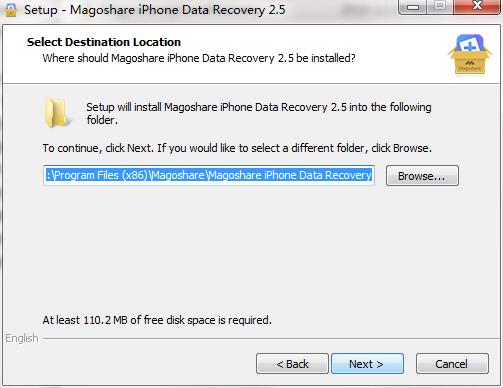Click the blue plus badge on the Magoshare logo
Viewport: 503px width, 388px height.
pos(470,44)
